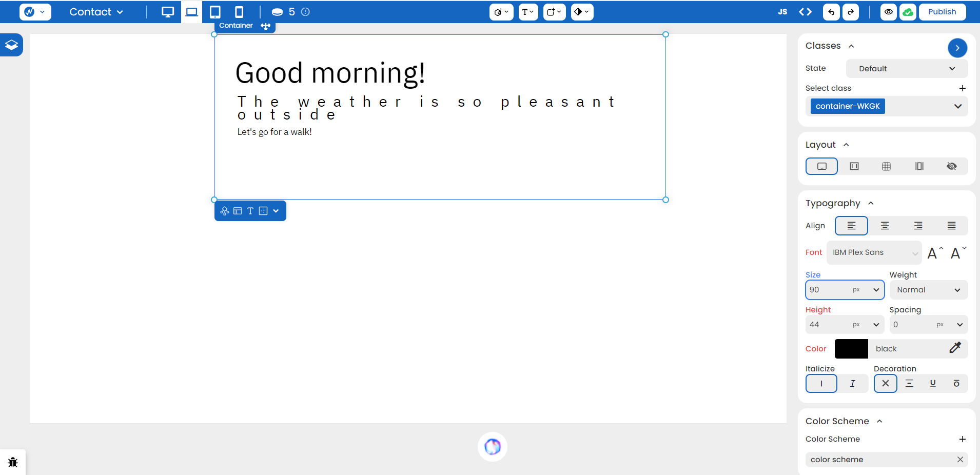The height and width of the screenshot is (475, 980).
Task: Click the green cloud save icon
Action: [x=908, y=12]
